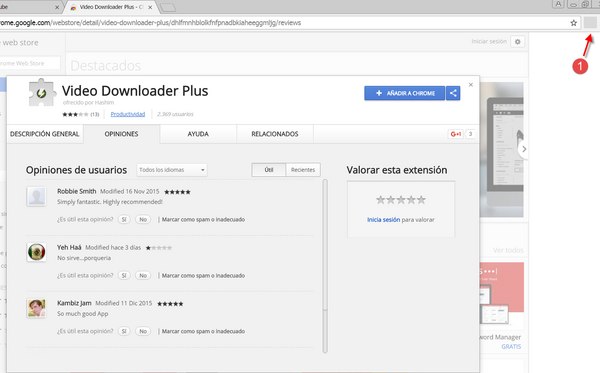Click the Añadir a Chrome button

[x=404, y=93]
